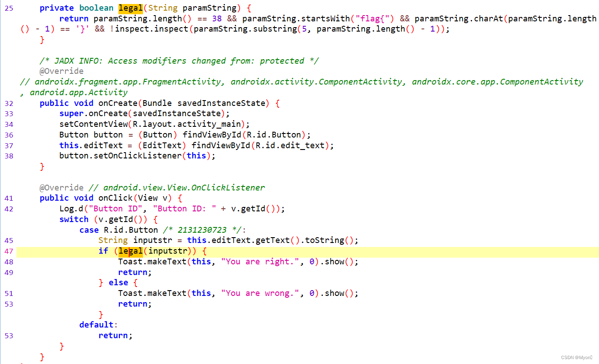Click line number 41 in the gutter

pos(9,198)
